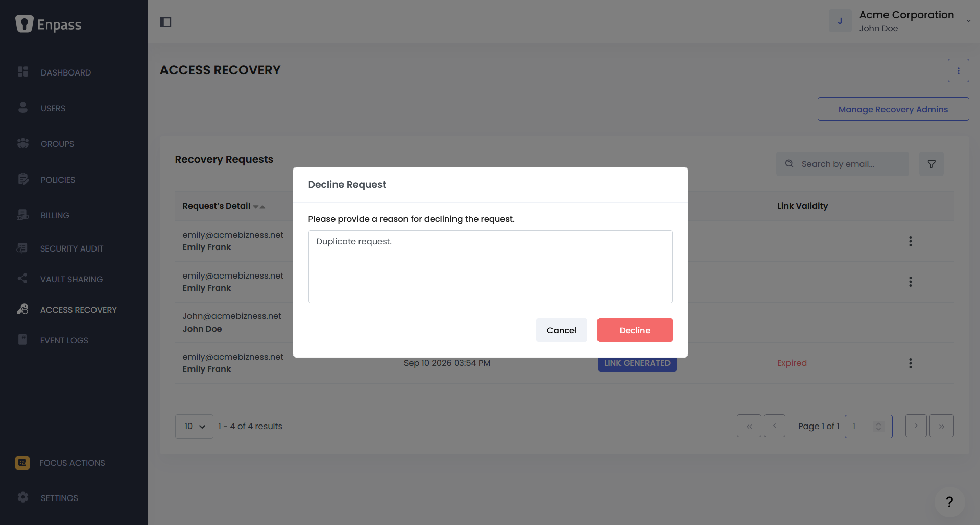Sort by Request's Detail column
Screen dimensions: 980x525
click(224, 206)
